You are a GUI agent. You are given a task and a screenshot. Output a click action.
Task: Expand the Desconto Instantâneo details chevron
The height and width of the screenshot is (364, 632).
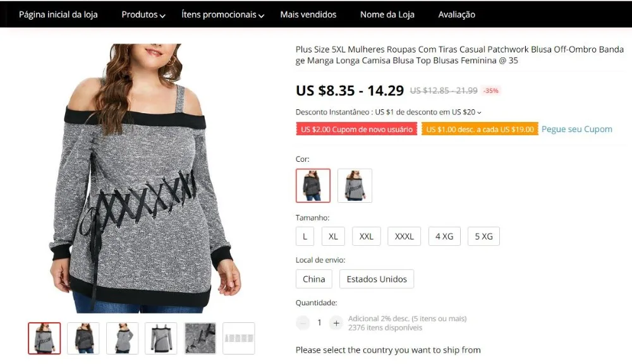click(479, 112)
